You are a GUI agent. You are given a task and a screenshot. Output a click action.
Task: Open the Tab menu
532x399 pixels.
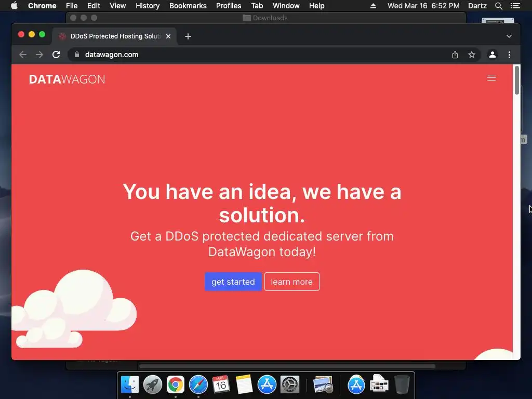pos(257,6)
